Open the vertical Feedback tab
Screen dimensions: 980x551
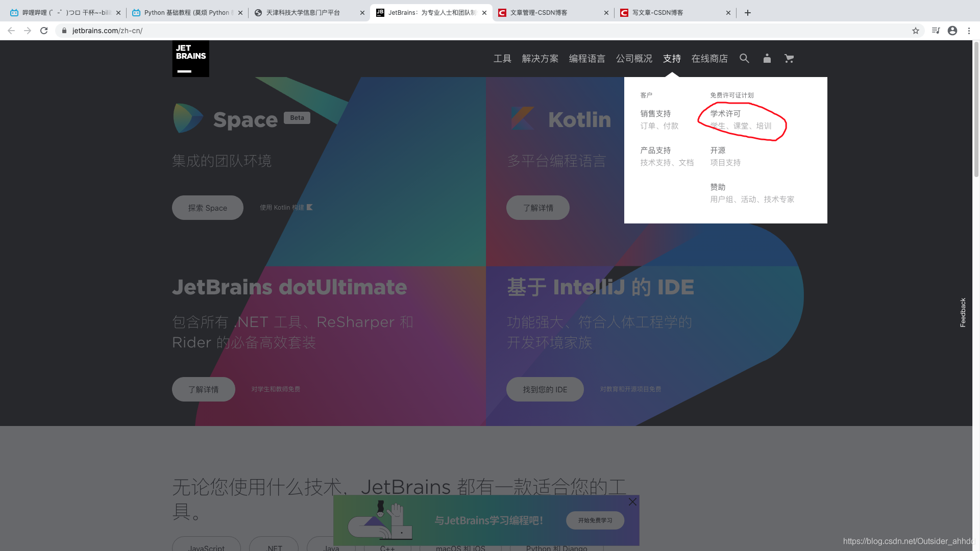(x=963, y=312)
